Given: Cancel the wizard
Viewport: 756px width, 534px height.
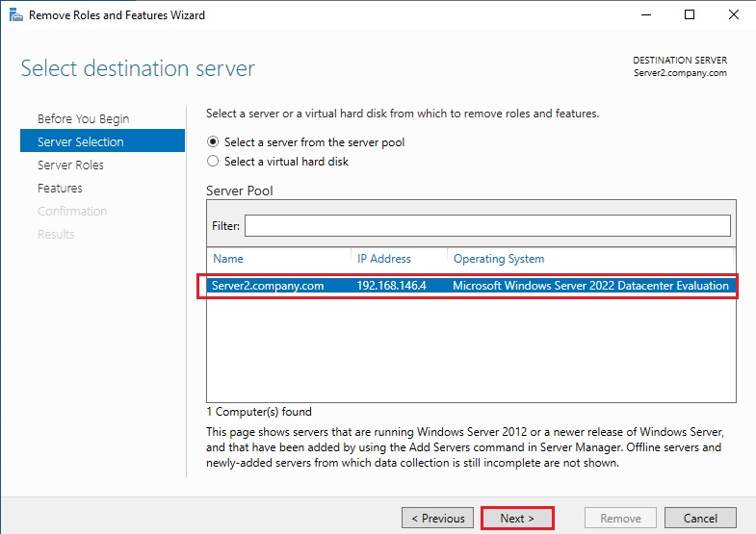Looking at the screenshot, I should tap(700, 519).
